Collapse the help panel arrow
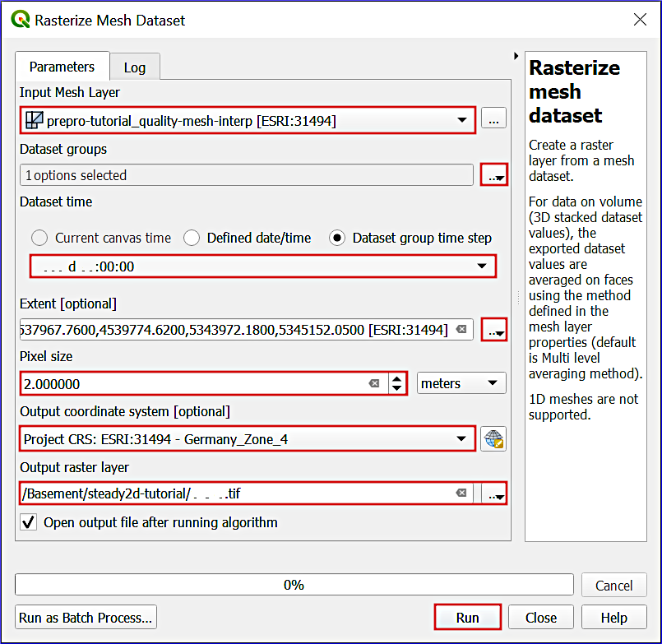 516,56
